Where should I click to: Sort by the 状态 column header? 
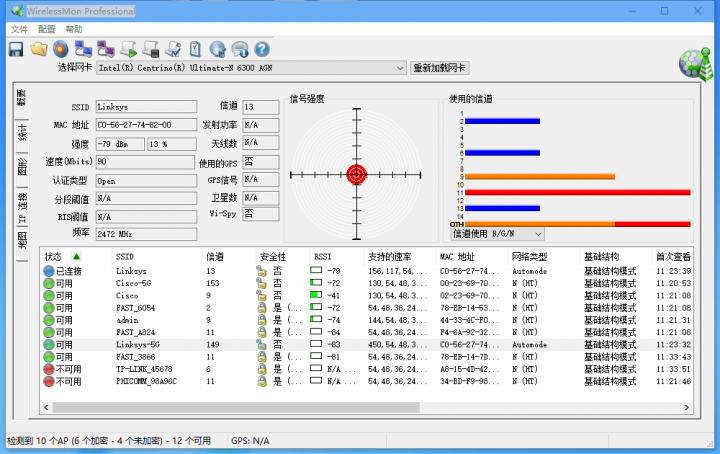pyautogui.click(x=53, y=257)
